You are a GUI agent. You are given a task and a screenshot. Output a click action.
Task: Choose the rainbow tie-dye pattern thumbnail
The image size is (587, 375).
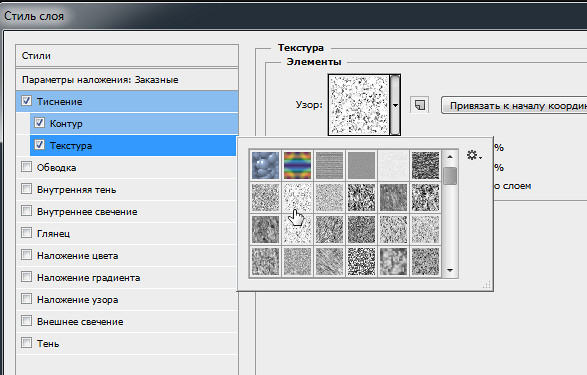click(297, 165)
